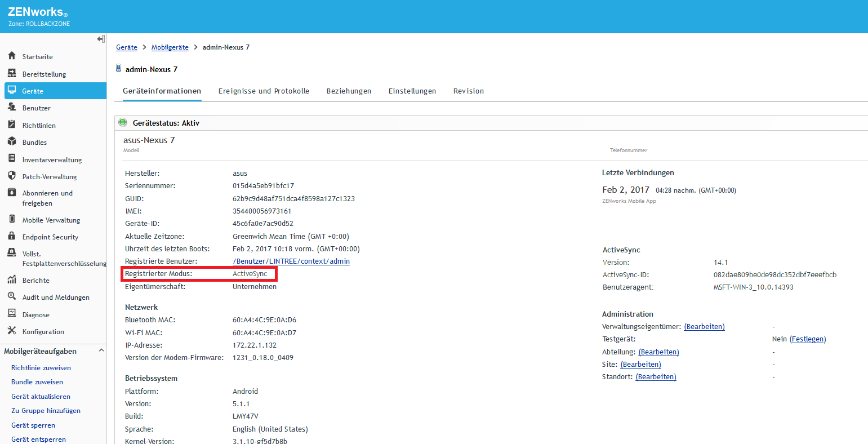Click the green Gerätestatus indicator icon
This screenshot has height=444, width=868.
coord(123,122)
